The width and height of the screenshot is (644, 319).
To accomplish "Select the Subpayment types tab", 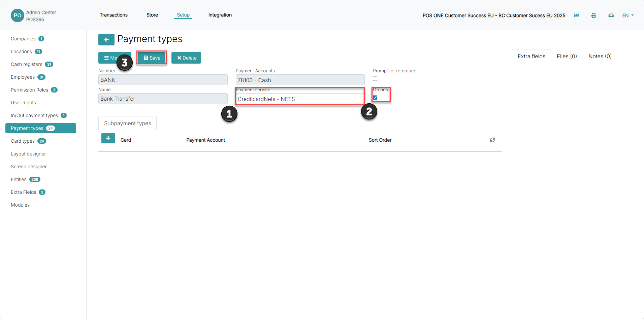I will [127, 123].
